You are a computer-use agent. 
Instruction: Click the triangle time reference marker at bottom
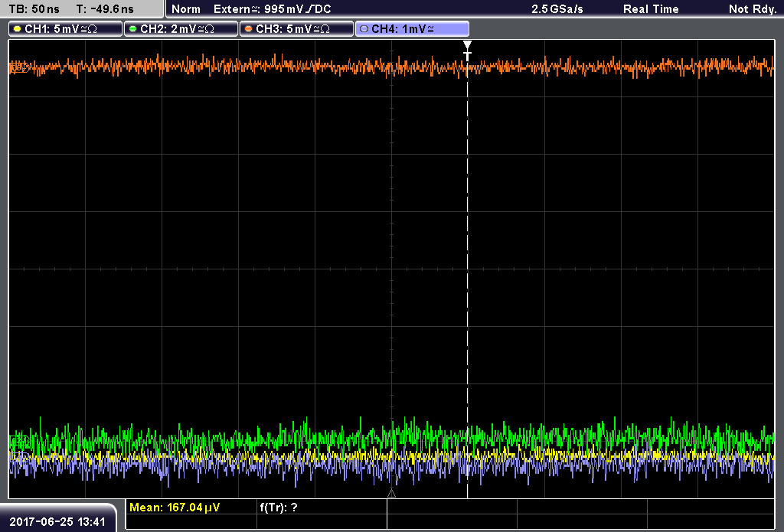pyautogui.click(x=391, y=494)
